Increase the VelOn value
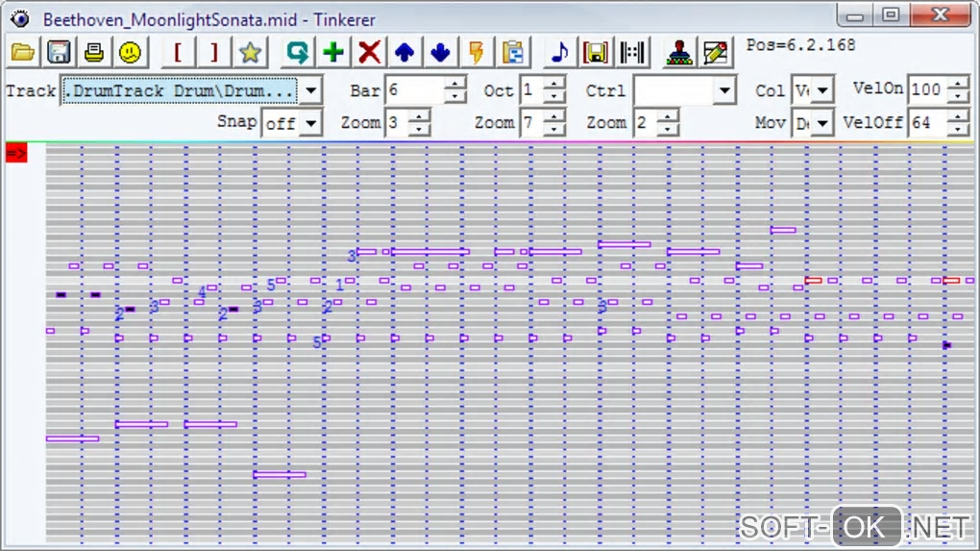 (x=958, y=84)
